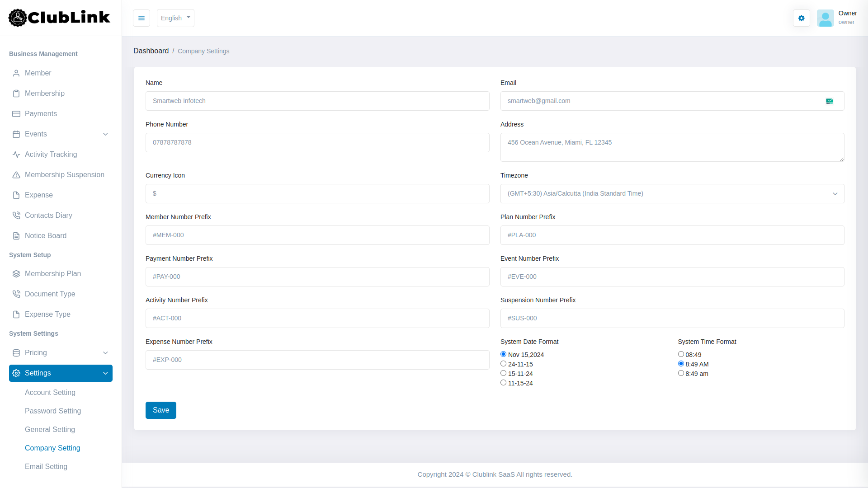Switch to Password Setting
The width and height of the screenshot is (868, 488).
coord(53,411)
